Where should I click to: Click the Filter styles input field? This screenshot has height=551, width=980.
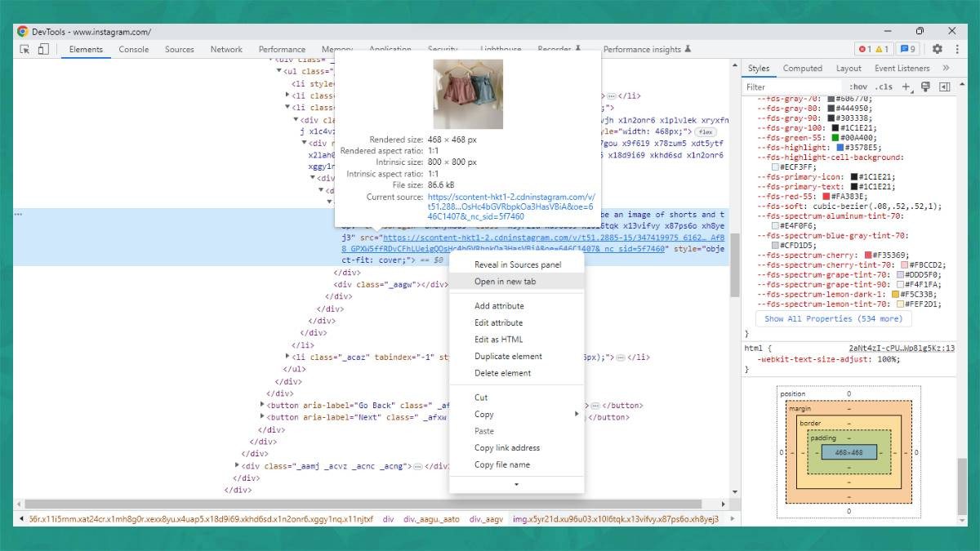pos(791,87)
